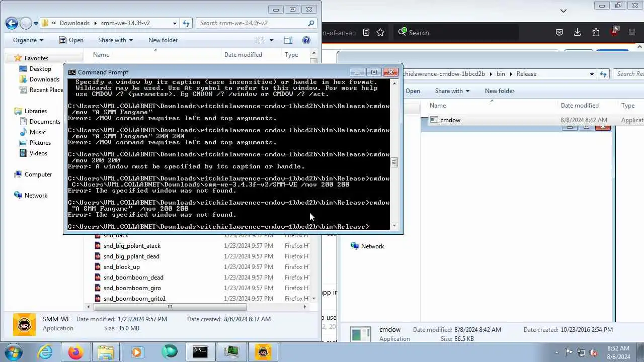Click the bin segment in the Release address bar
Image resolution: width=644 pixels, height=362 pixels.
501,74
